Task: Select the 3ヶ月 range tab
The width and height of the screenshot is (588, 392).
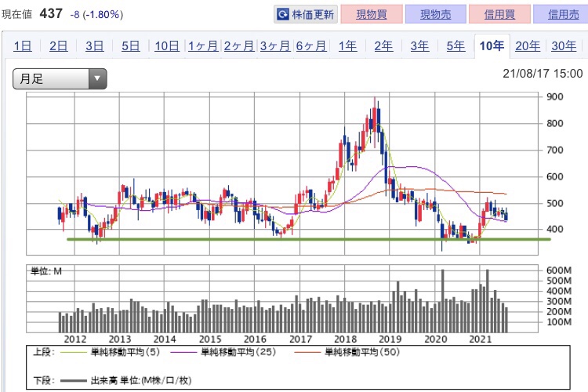Action: (x=275, y=46)
